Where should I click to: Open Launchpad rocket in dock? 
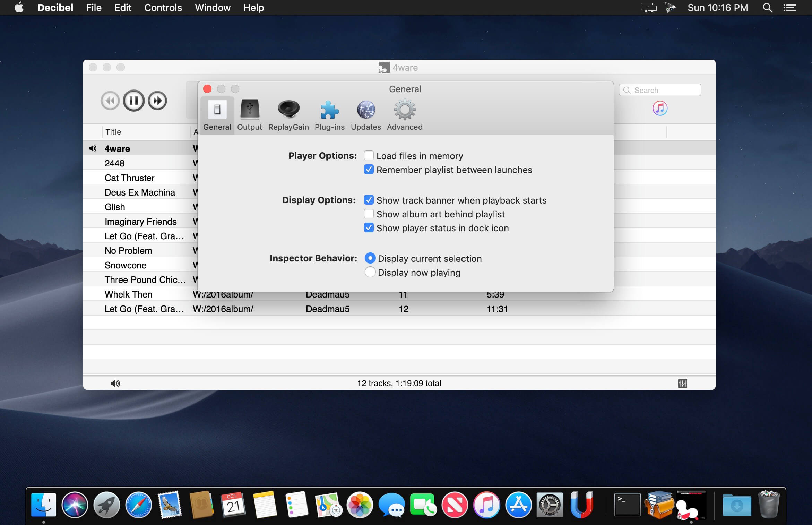tap(106, 505)
